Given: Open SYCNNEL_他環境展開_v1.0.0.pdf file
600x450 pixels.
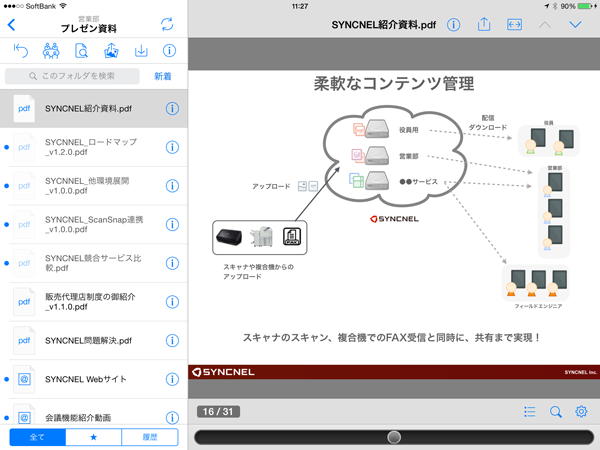Looking at the screenshot, I should (x=94, y=186).
